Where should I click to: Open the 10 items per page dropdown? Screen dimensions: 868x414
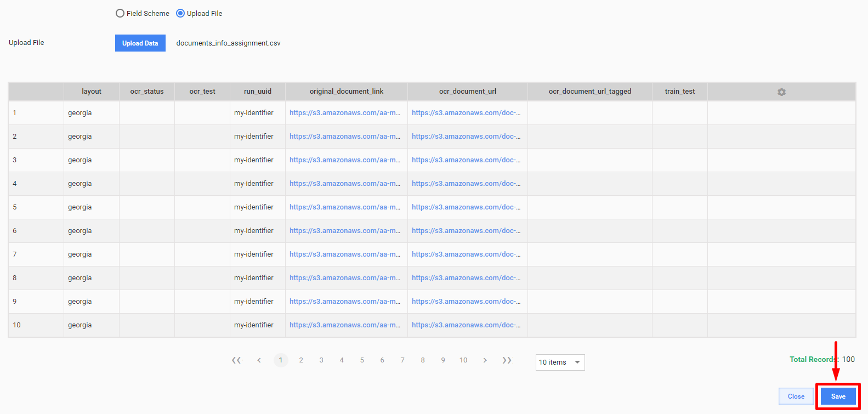click(560, 362)
